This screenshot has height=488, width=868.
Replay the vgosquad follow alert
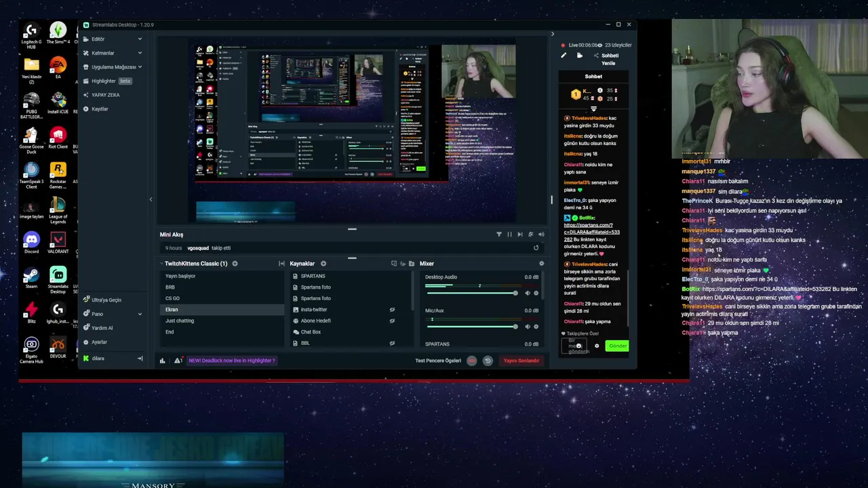pos(536,248)
